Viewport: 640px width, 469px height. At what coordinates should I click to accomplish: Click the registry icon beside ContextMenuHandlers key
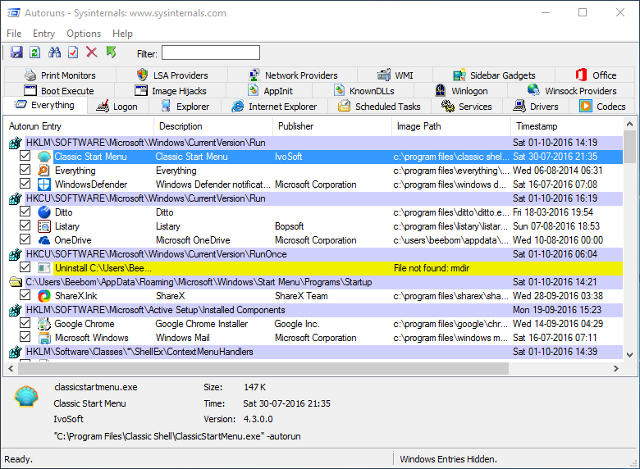(x=15, y=352)
